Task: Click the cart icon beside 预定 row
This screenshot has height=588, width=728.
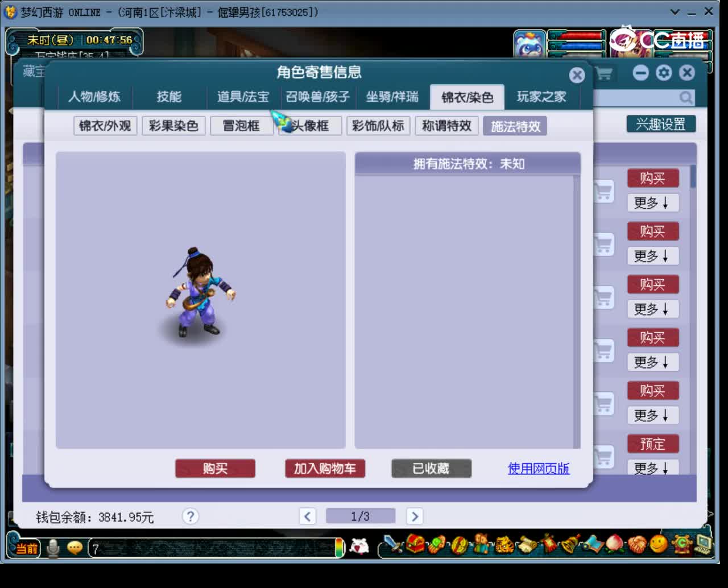Action: (x=603, y=456)
